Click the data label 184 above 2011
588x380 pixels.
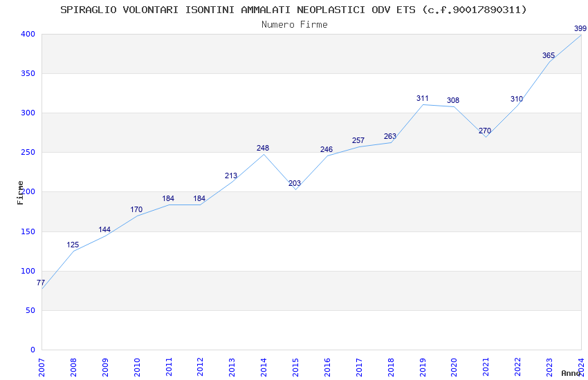pos(168,198)
